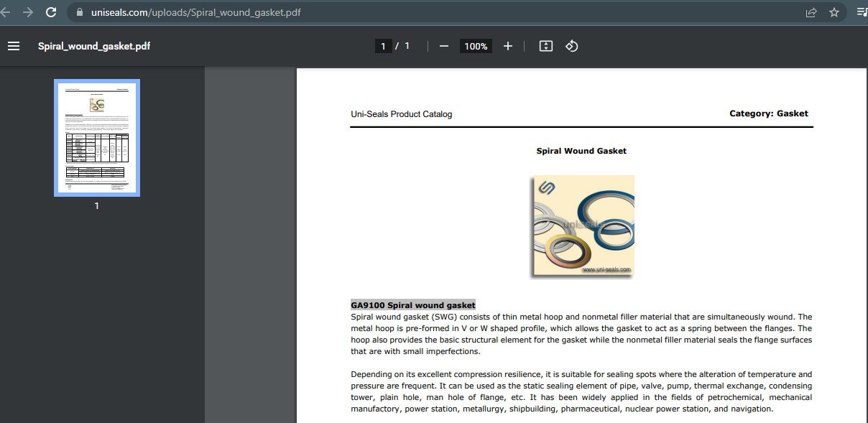Click the Category: Gasket header text

tap(768, 113)
